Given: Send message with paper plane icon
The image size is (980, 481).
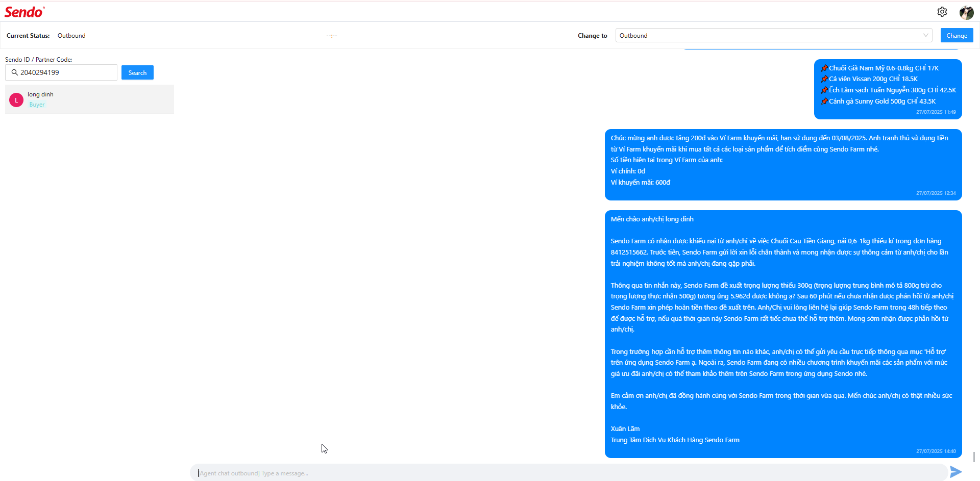Looking at the screenshot, I should coord(955,472).
